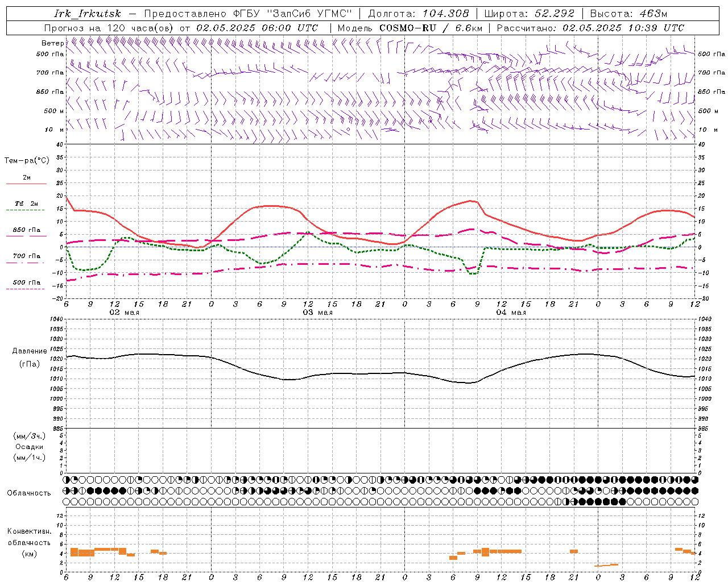Click the "Давление" pressure panel label
The image size is (728, 582).
pos(29,351)
